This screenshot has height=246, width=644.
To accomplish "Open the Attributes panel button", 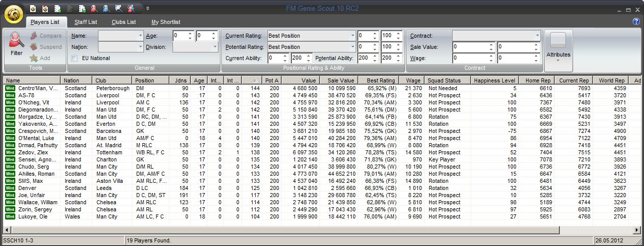I will [x=558, y=50].
